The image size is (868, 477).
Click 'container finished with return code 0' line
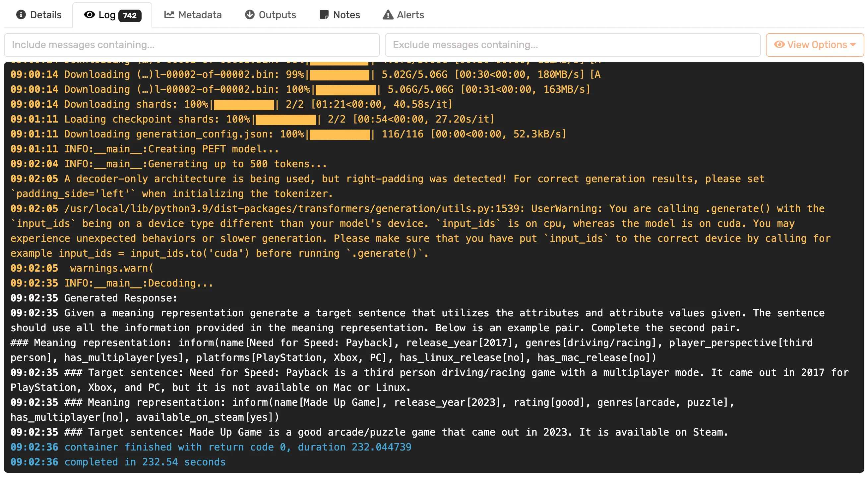(211, 448)
